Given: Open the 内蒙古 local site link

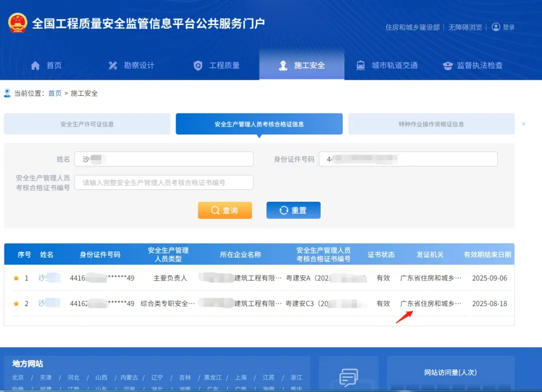Looking at the screenshot, I should click(x=129, y=377).
